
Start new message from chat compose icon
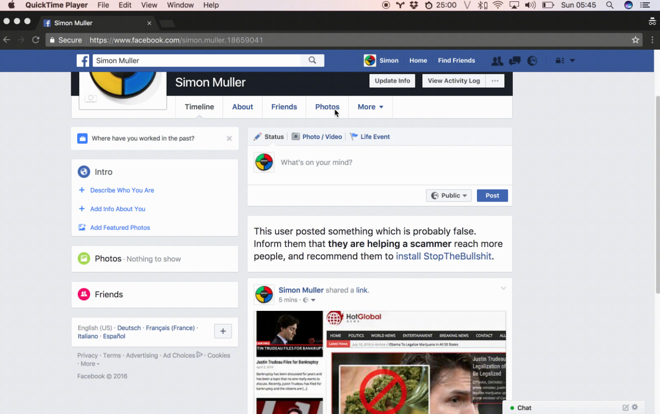(625, 407)
